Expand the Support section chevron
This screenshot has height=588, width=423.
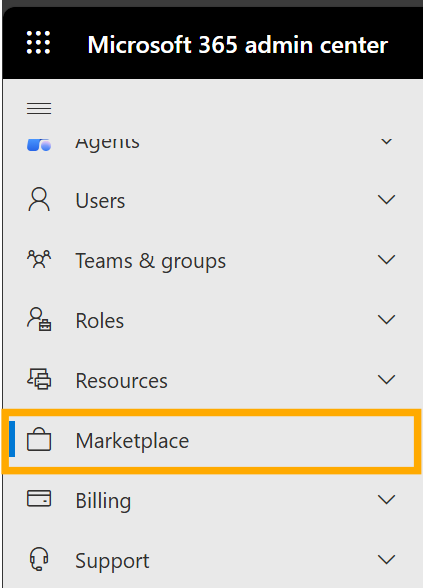pos(387,560)
